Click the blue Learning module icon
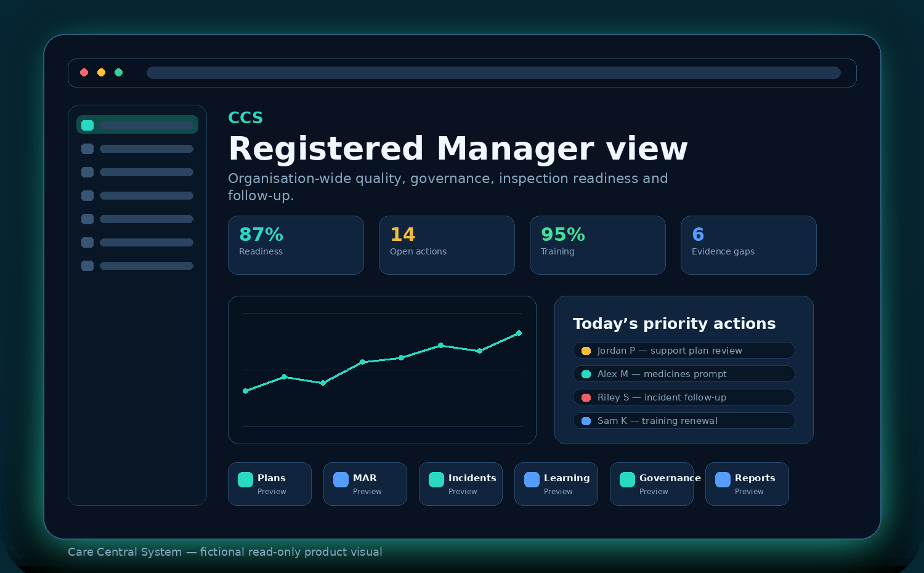This screenshot has width=924, height=573. [532, 479]
